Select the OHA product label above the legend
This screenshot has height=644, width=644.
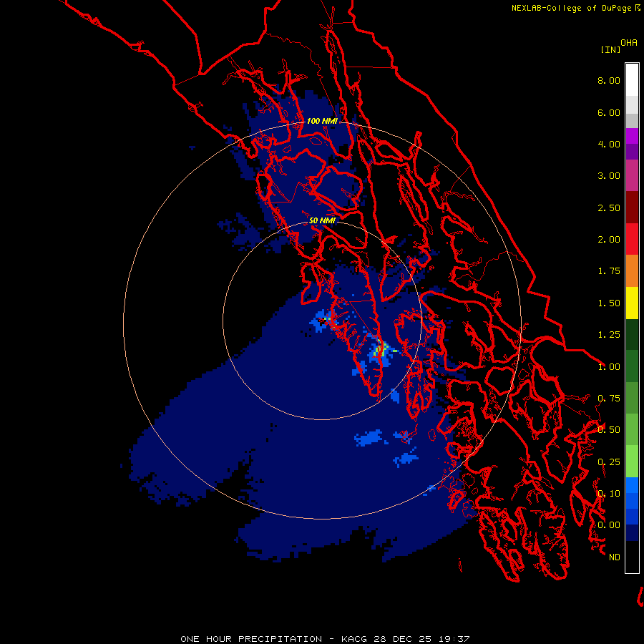629,43
